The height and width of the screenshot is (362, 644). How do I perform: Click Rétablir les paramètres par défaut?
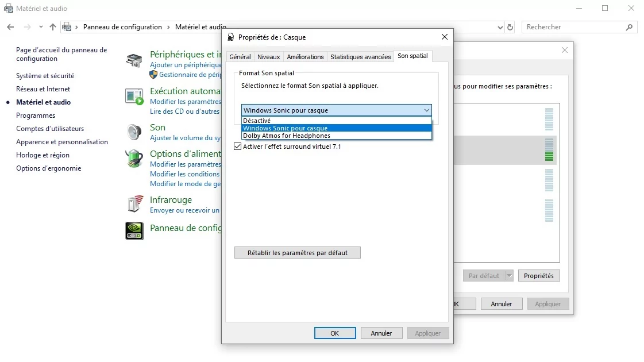298,253
